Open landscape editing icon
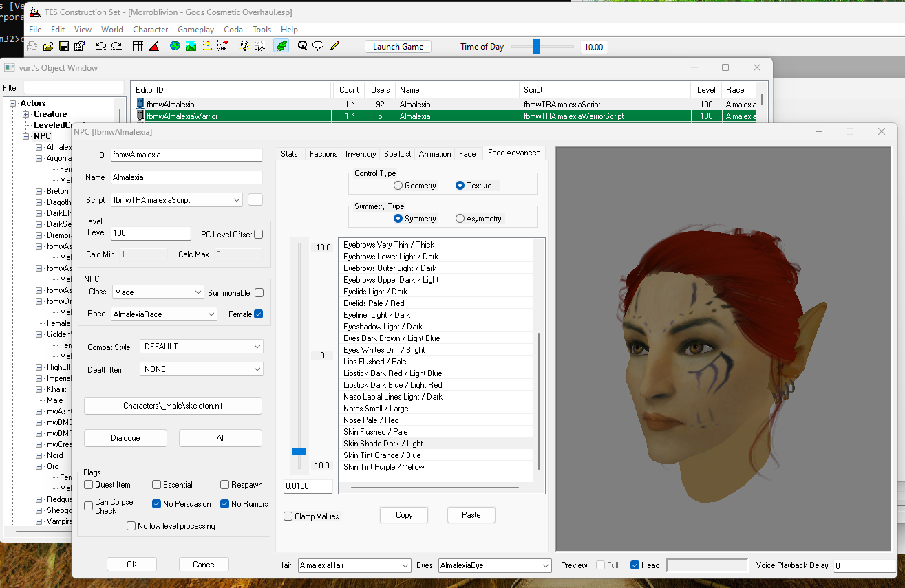The width and height of the screenshot is (905, 588). click(191, 46)
